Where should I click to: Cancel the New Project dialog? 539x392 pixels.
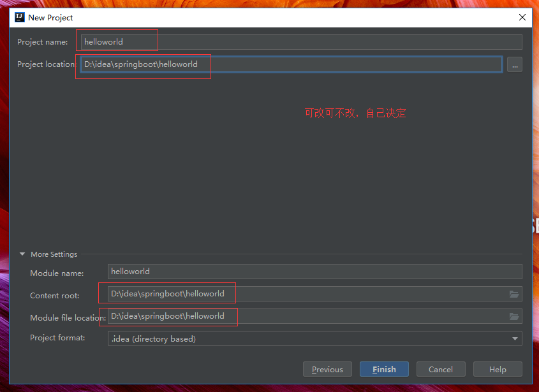(441, 369)
